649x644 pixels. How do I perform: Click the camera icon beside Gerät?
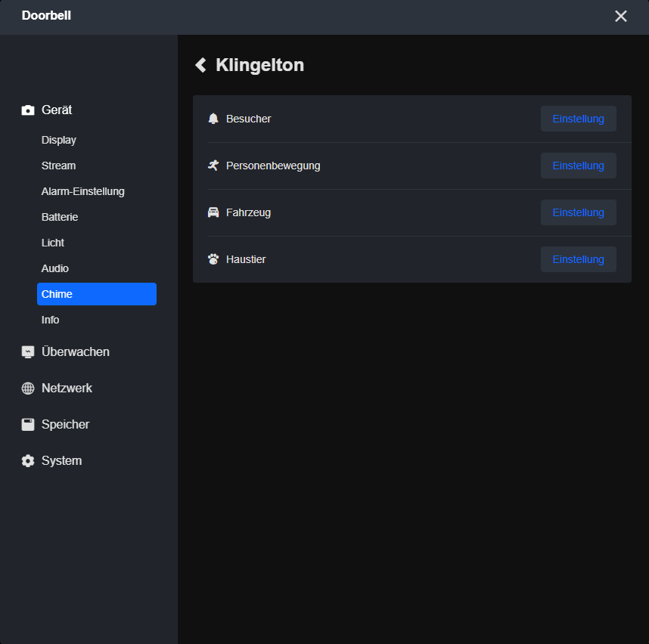click(x=28, y=110)
